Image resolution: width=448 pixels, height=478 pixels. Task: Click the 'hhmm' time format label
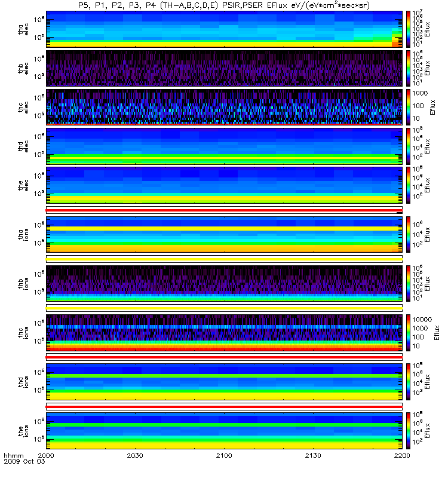[13, 455]
